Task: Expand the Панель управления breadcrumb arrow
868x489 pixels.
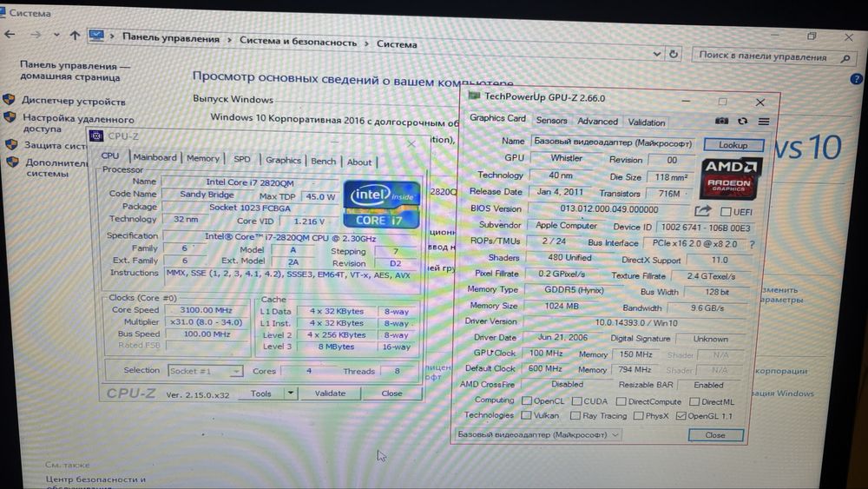Action: [x=229, y=40]
